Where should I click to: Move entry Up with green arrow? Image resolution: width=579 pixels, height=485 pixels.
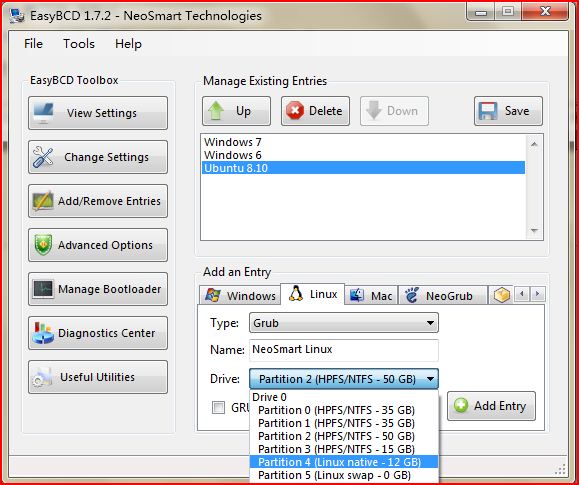236,111
